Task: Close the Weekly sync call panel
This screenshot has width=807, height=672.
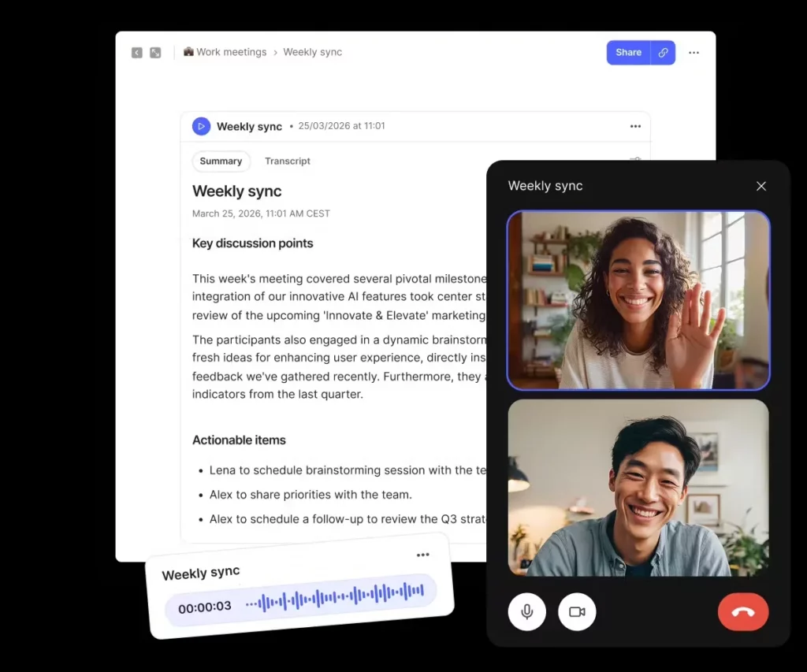Action: [x=761, y=187]
